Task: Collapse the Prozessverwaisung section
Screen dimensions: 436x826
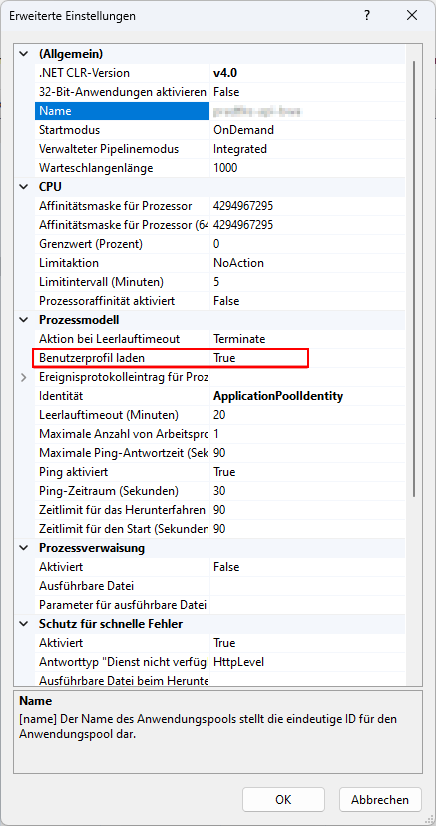Action: [x=24, y=548]
